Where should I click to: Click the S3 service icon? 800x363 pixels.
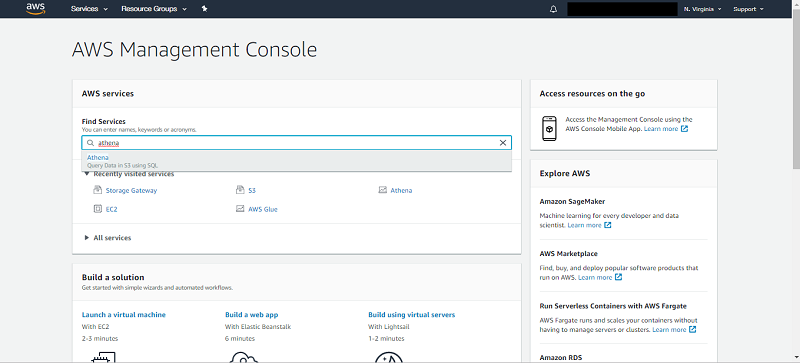point(240,190)
